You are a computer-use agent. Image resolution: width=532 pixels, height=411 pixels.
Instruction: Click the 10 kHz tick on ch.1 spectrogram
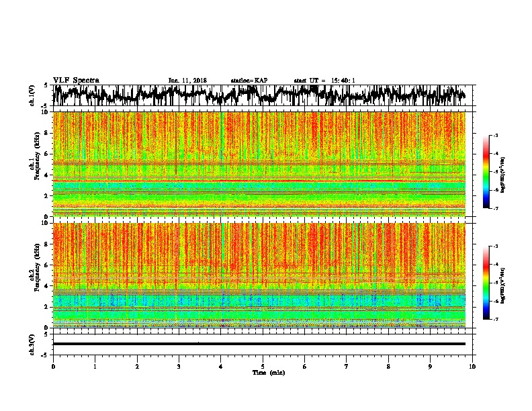click(46, 112)
